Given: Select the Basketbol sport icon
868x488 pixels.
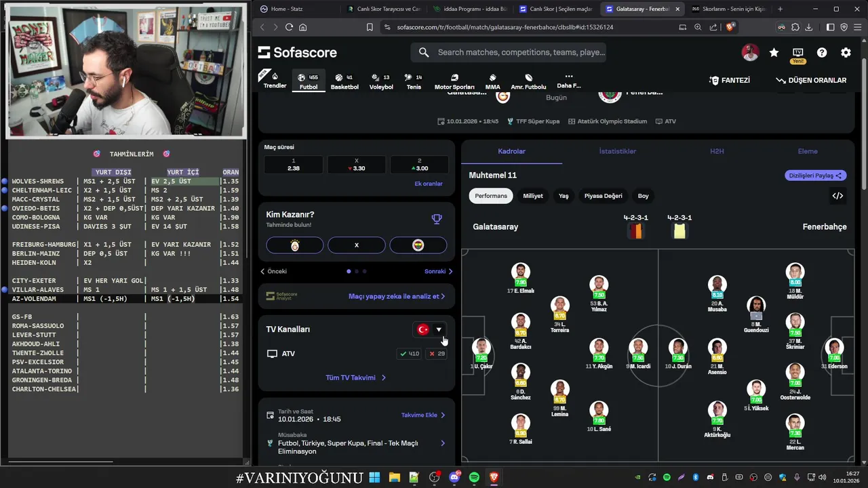Looking at the screenshot, I should (x=344, y=81).
